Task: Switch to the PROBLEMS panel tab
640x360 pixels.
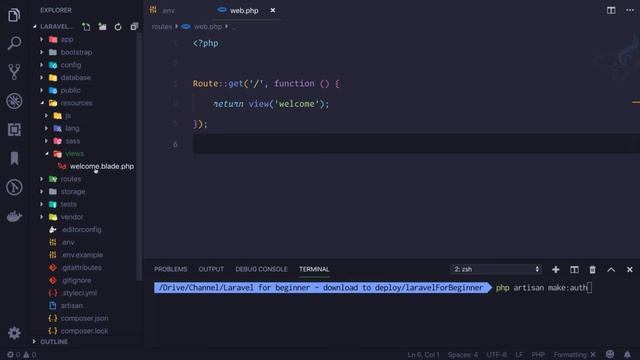Action: click(x=171, y=269)
